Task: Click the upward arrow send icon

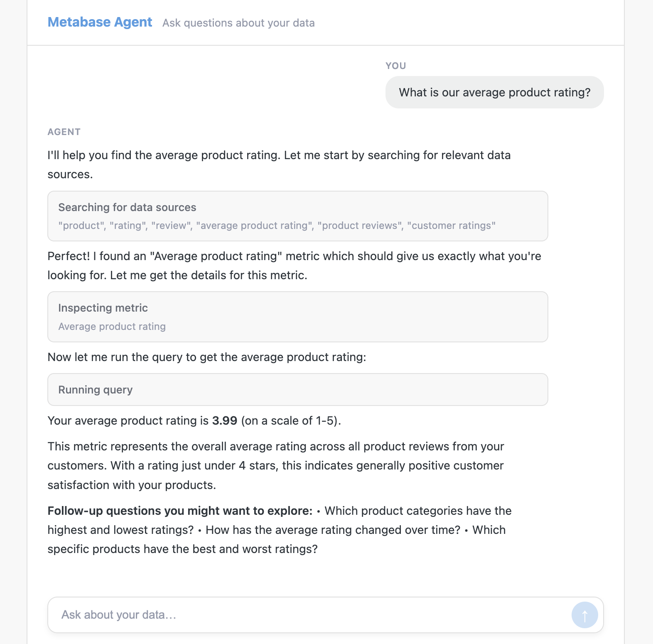Action: 584,615
